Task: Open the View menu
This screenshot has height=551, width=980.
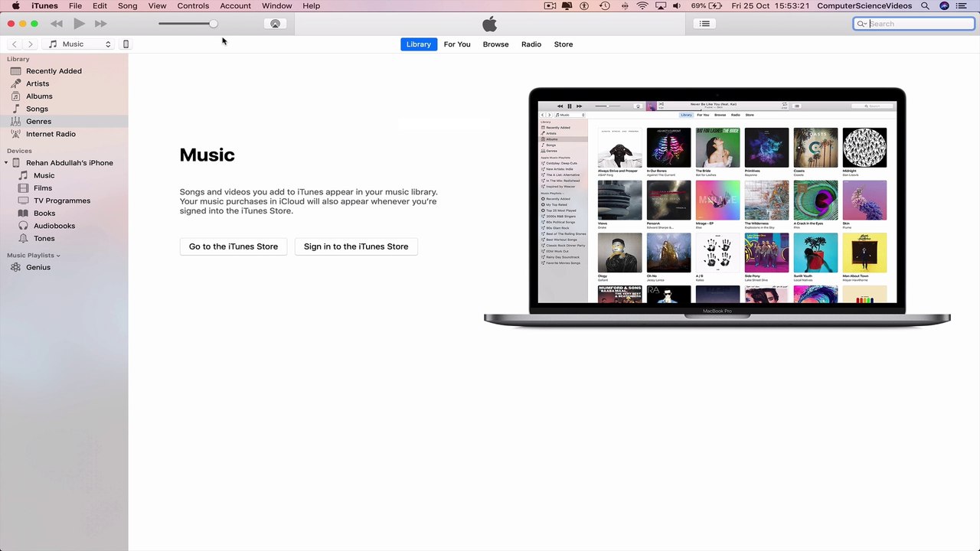Action: click(157, 6)
